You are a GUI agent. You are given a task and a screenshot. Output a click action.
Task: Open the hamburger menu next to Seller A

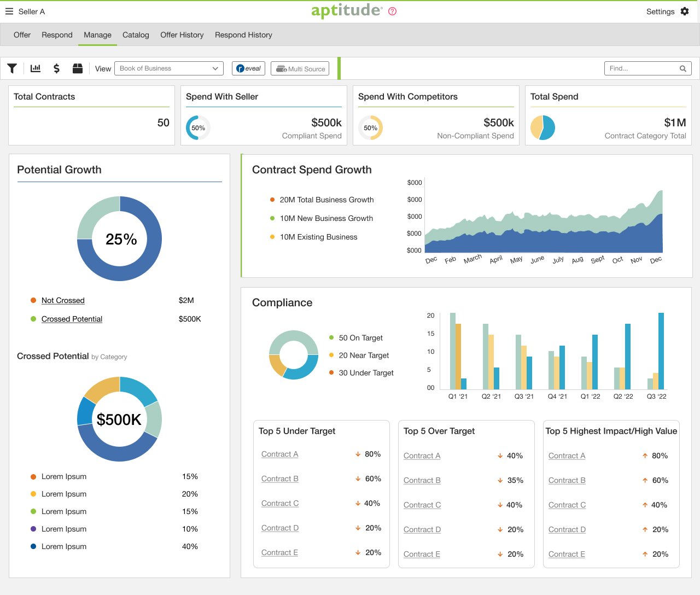9,11
